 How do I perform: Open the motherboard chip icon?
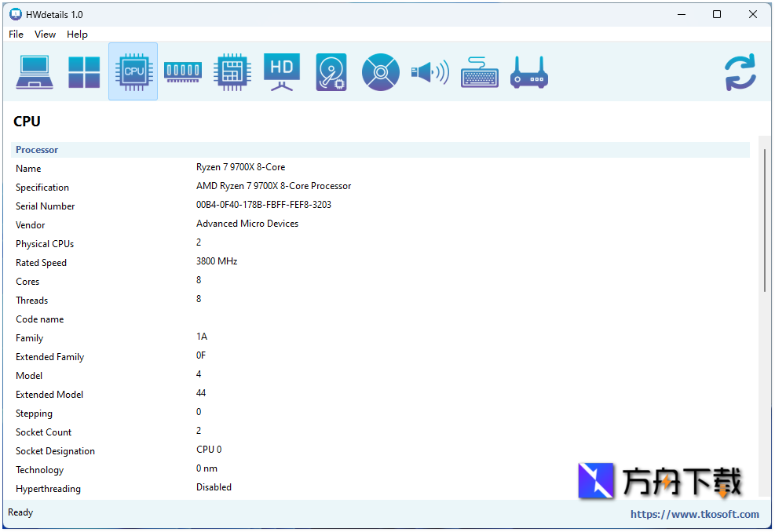click(232, 71)
